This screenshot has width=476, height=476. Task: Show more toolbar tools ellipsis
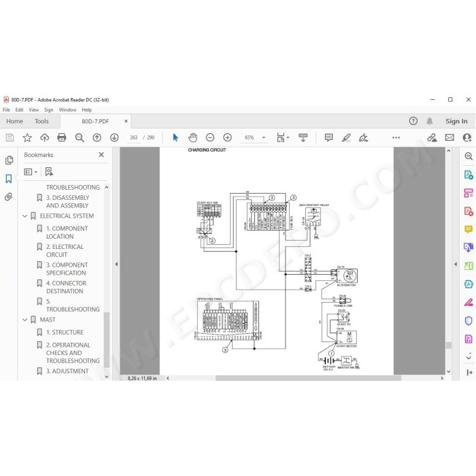pos(396,137)
